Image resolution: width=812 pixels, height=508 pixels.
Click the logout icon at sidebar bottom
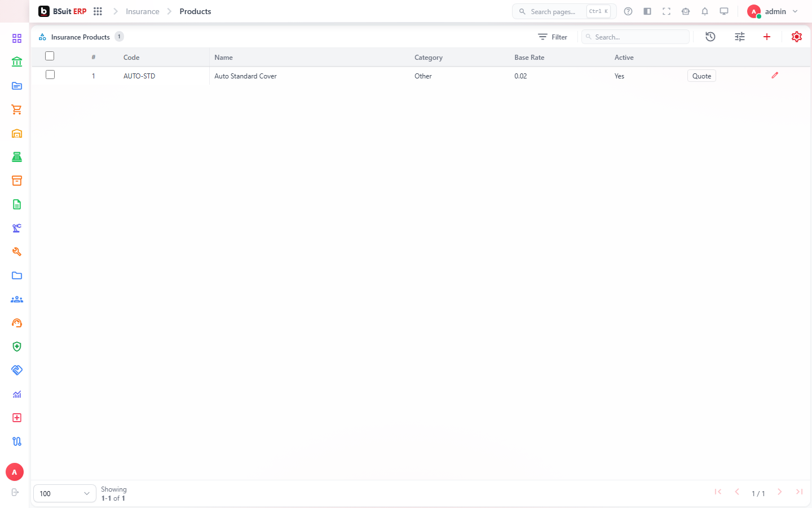(15, 492)
